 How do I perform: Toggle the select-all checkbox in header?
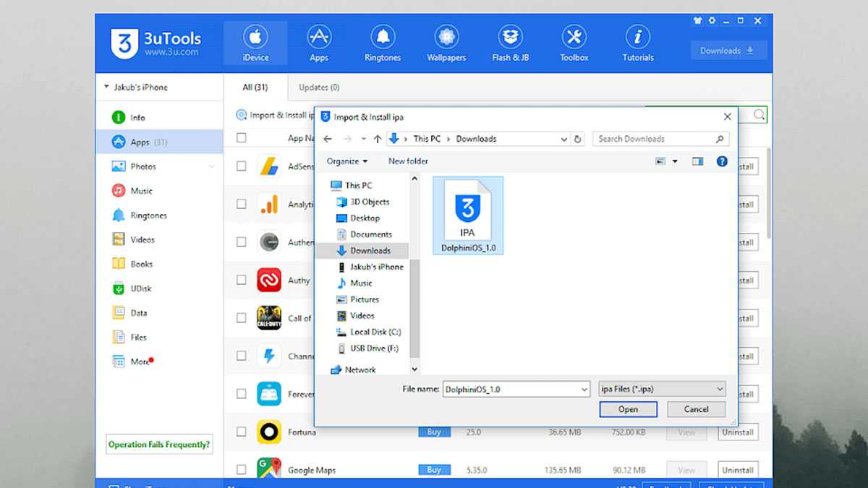(242, 138)
